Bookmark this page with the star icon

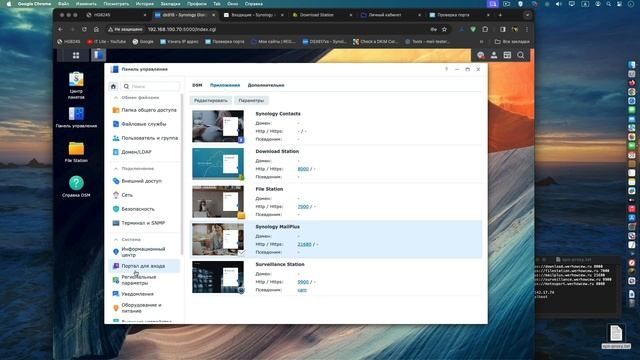pos(444,29)
